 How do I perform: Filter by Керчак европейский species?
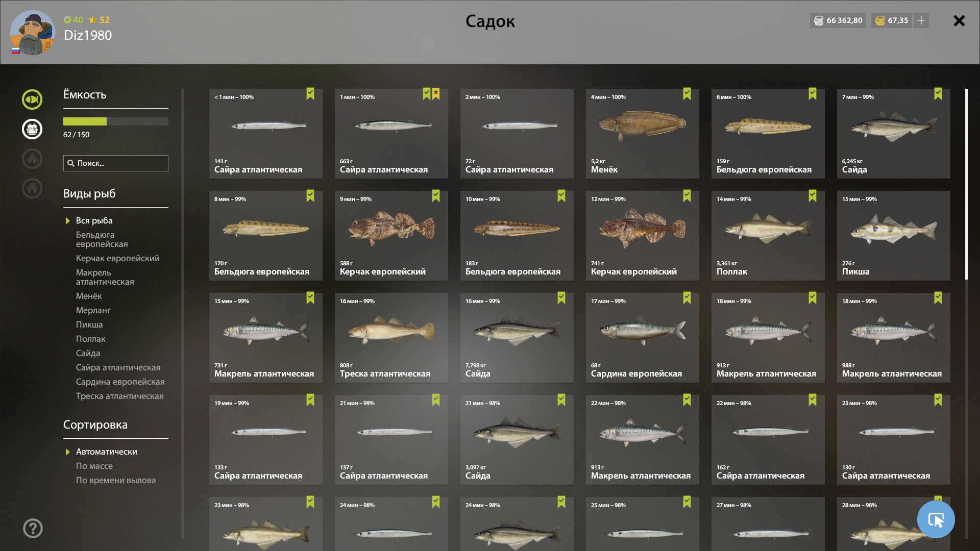coord(118,258)
